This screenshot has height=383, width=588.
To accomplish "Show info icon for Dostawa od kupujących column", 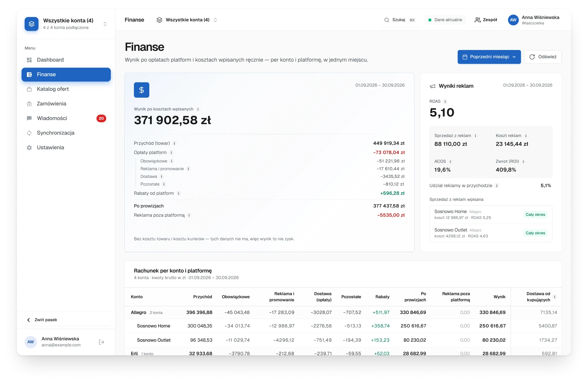I will (555, 297).
